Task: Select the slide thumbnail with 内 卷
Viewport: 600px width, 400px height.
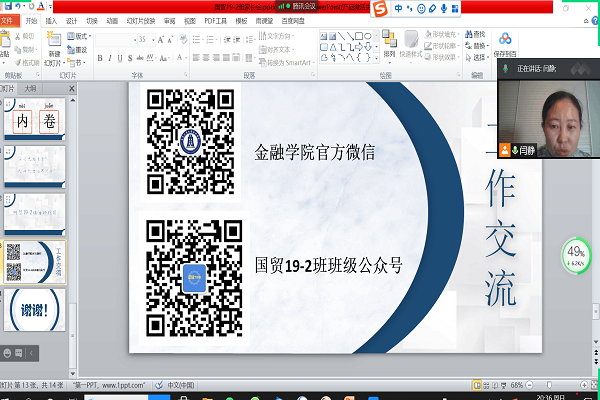Action: 34,119
